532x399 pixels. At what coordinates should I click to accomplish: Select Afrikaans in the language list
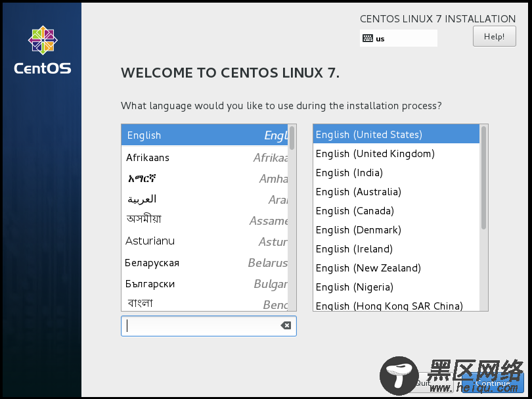coord(204,158)
